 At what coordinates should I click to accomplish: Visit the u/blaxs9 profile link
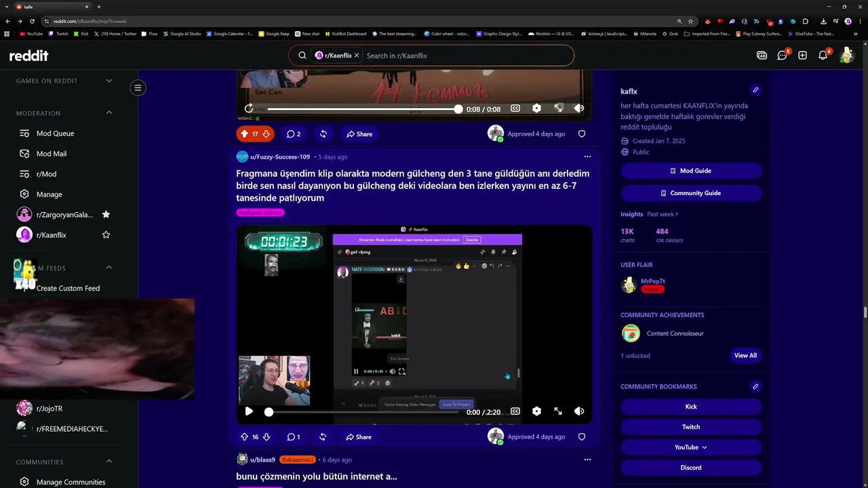pyautogui.click(x=262, y=460)
